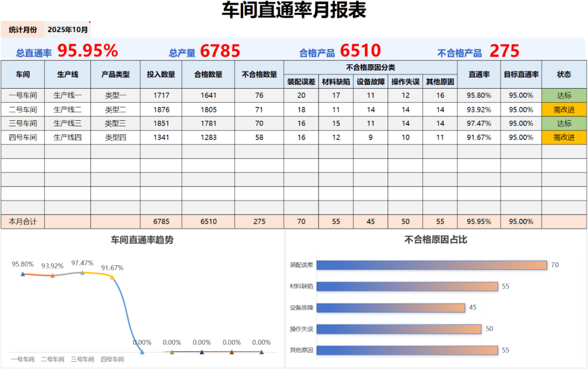Viewport: 588px width, 369px height.
Task: Select the 操作失误 bar showing 50
Action: [399, 329]
